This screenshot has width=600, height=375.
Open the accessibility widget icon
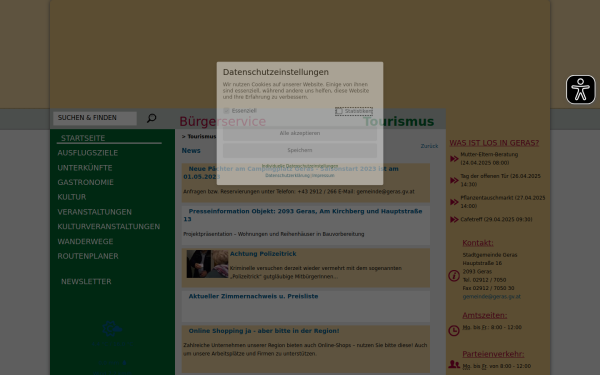coord(580,90)
